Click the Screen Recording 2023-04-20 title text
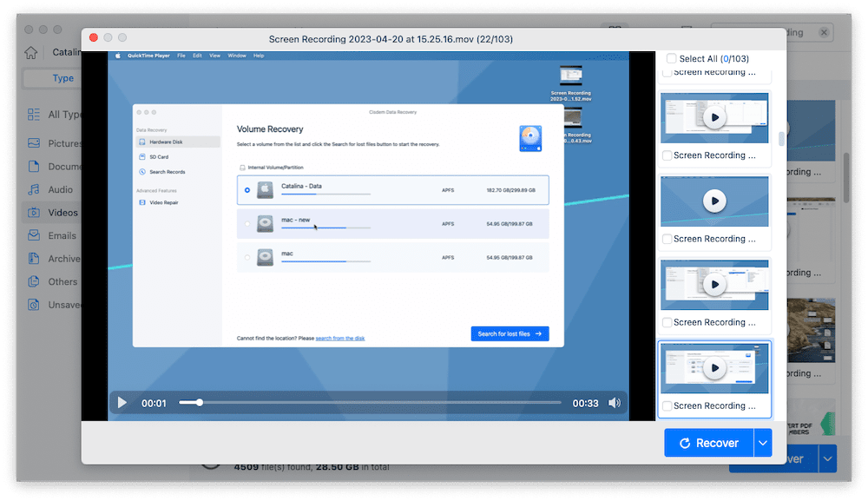Screen dimensions: 868x501 pyautogui.click(x=391, y=39)
